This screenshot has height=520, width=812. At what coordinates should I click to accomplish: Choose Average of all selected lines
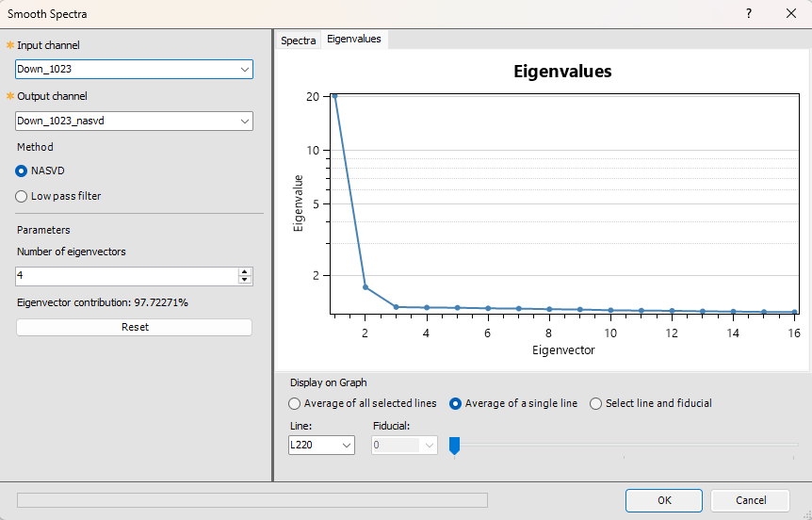(295, 403)
